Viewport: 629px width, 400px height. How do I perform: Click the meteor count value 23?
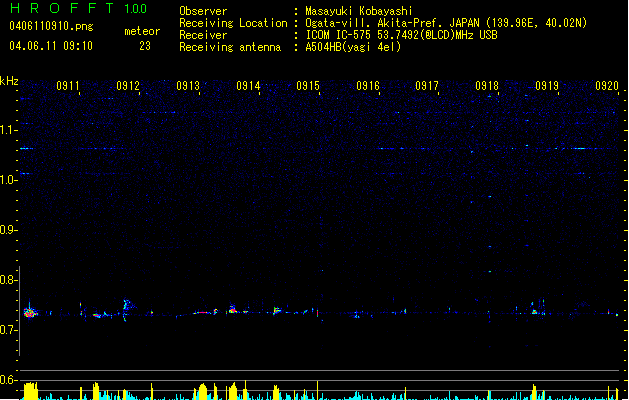coord(145,46)
